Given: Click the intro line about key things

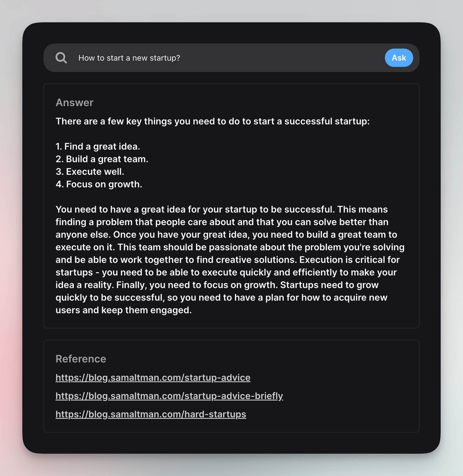Looking at the screenshot, I should (212, 122).
